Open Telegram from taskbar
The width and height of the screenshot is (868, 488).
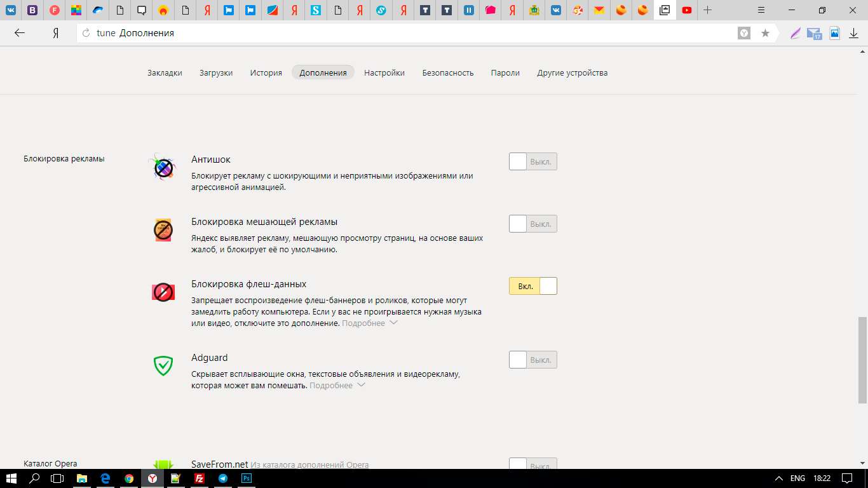point(223,478)
